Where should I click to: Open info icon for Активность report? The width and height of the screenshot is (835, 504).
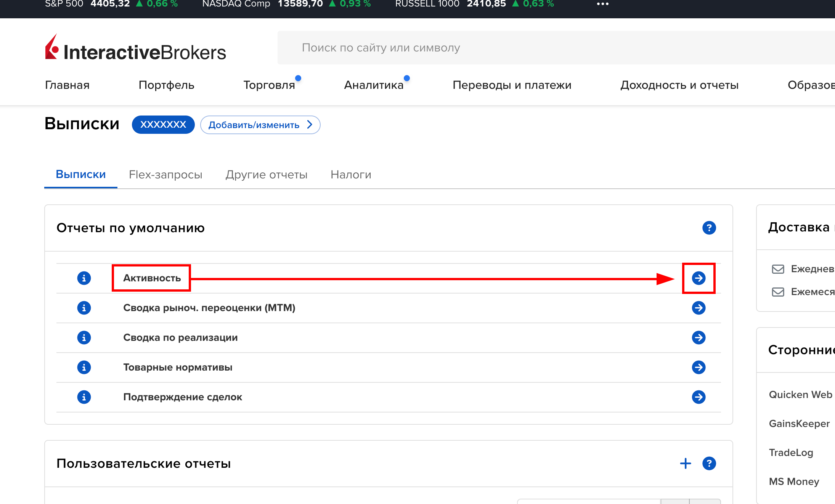coord(84,278)
